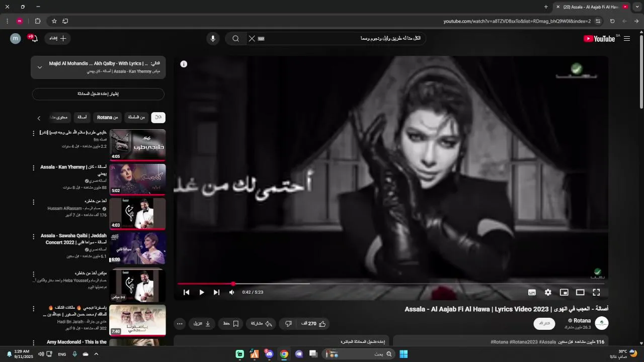Click the video info card icon
This screenshot has width=644, height=362.
(x=184, y=64)
